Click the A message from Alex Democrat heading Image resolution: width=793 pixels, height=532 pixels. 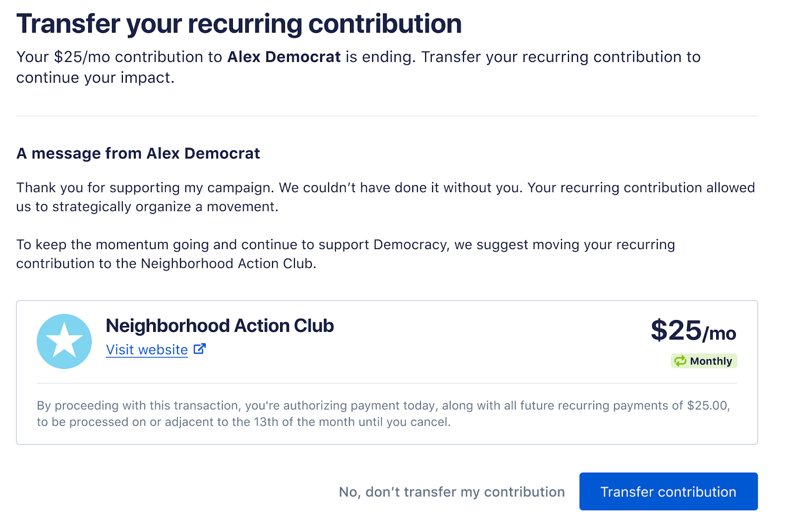(138, 154)
